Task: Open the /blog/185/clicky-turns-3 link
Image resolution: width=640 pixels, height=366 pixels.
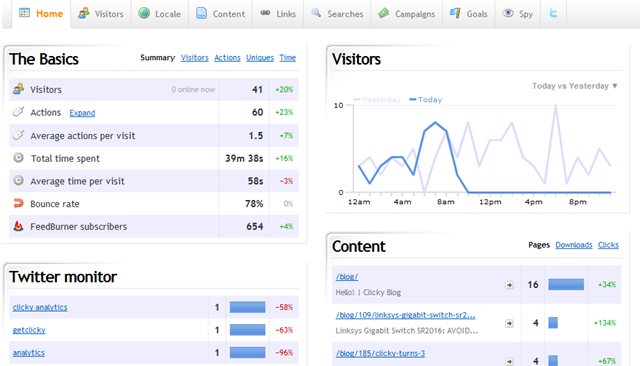Action: click(380, 353)
